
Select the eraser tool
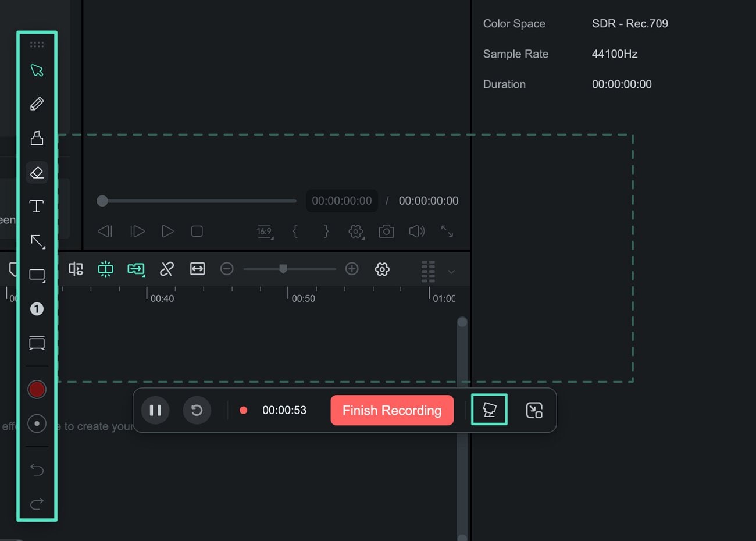[x=37, y=173]
